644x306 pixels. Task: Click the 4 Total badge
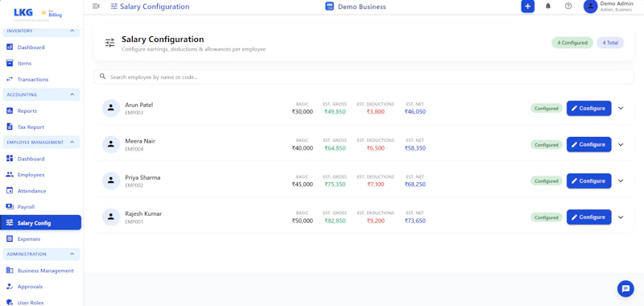610,43
